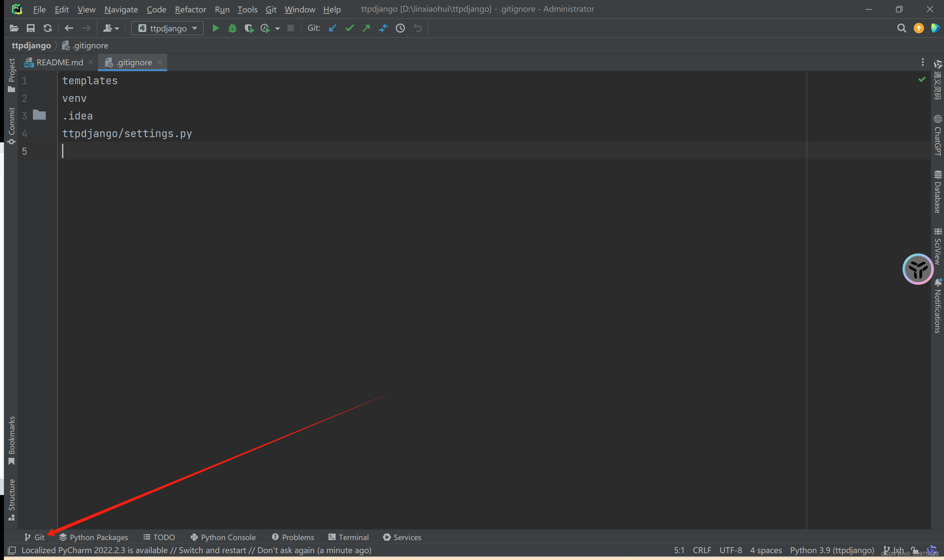Click line 4 ttpdjango/settings.py text
The height and width of the screenshot is (560, 944).
tap(127, 134)
